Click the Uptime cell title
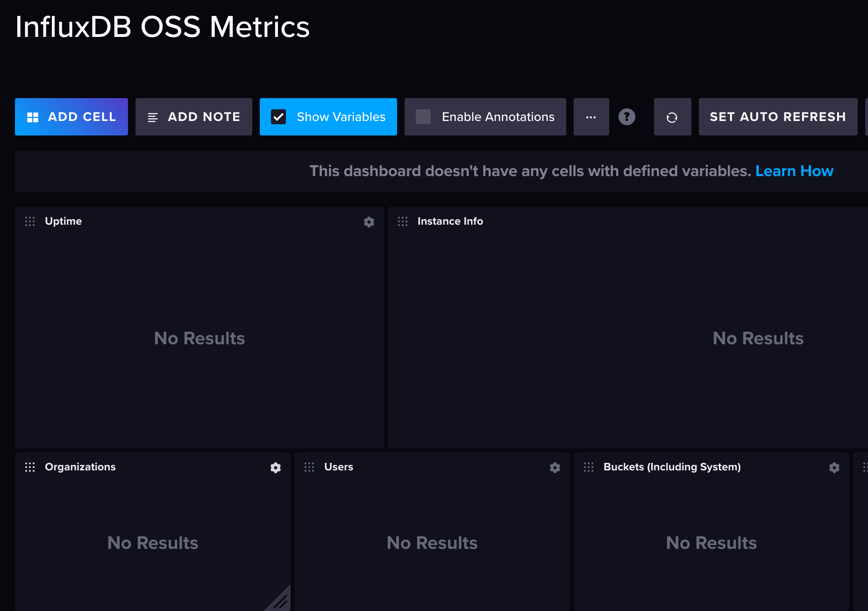This screenshot has width=868, height=611. point(63,221)
